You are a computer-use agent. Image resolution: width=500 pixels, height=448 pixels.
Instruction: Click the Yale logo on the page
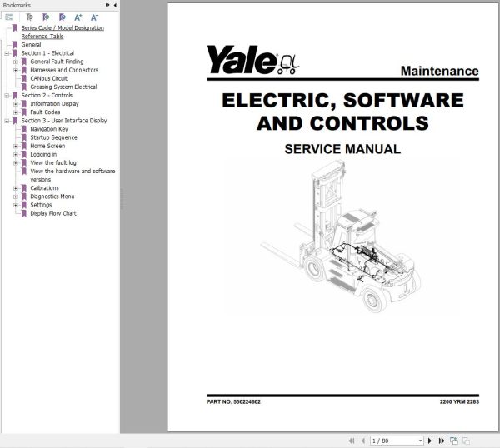coord(252,60)
